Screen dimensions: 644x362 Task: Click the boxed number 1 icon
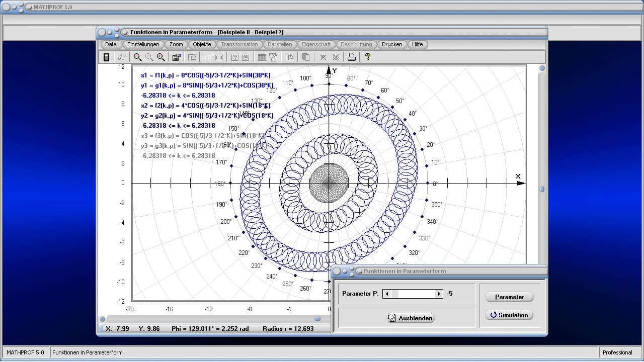coord(234,57)
